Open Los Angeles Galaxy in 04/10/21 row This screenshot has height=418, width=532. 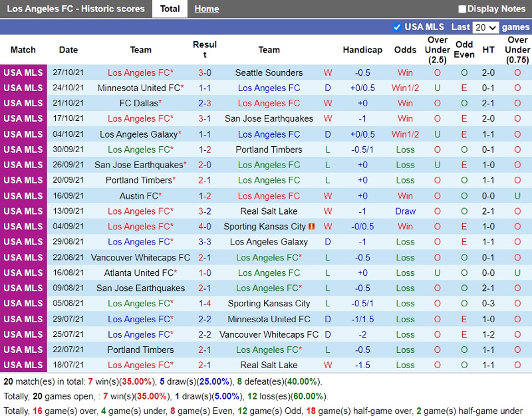(138, 134)
